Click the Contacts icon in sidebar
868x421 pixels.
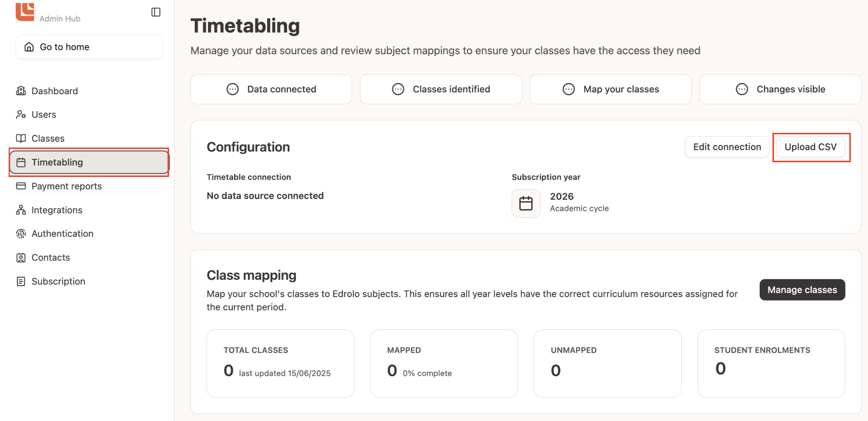coord(21,258)
